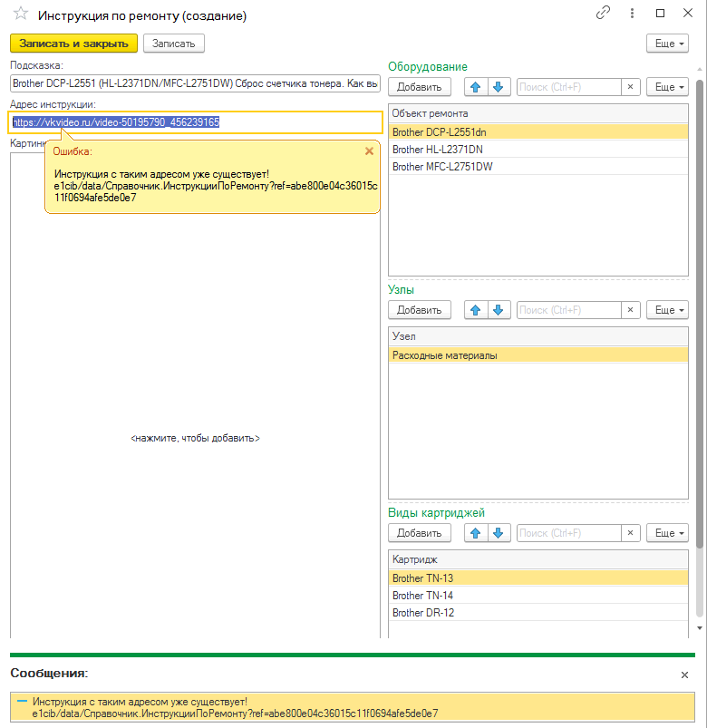Click the Адрес инструкции URL field

[x=196, y=122]
